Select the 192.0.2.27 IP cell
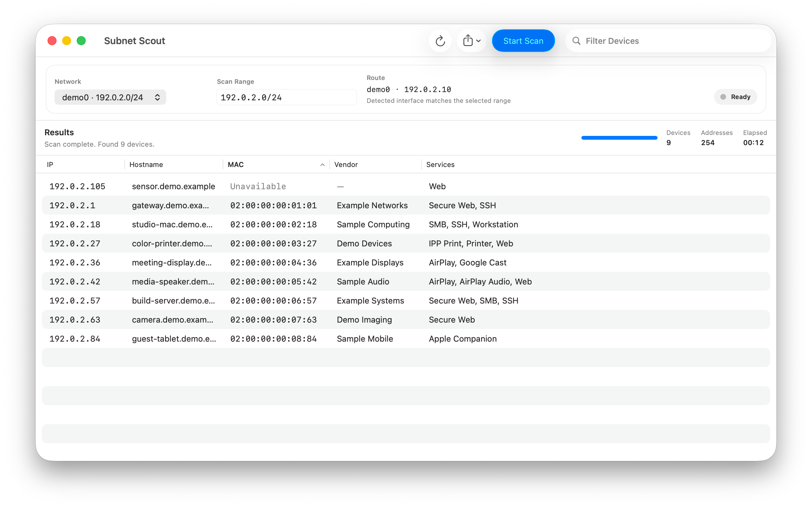The height and width of the screenshot is (508, 812). click(x=75, y=244)
